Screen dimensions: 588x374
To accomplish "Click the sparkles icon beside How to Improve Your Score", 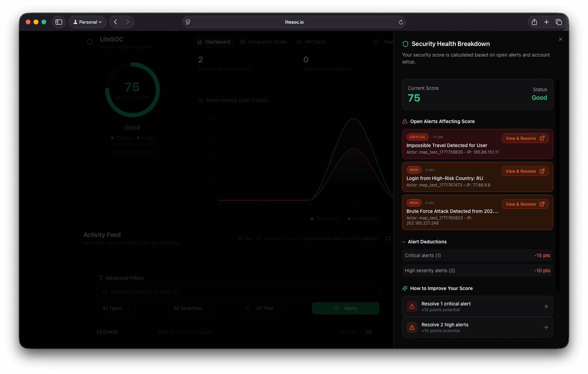I will [x=405, y=288].
